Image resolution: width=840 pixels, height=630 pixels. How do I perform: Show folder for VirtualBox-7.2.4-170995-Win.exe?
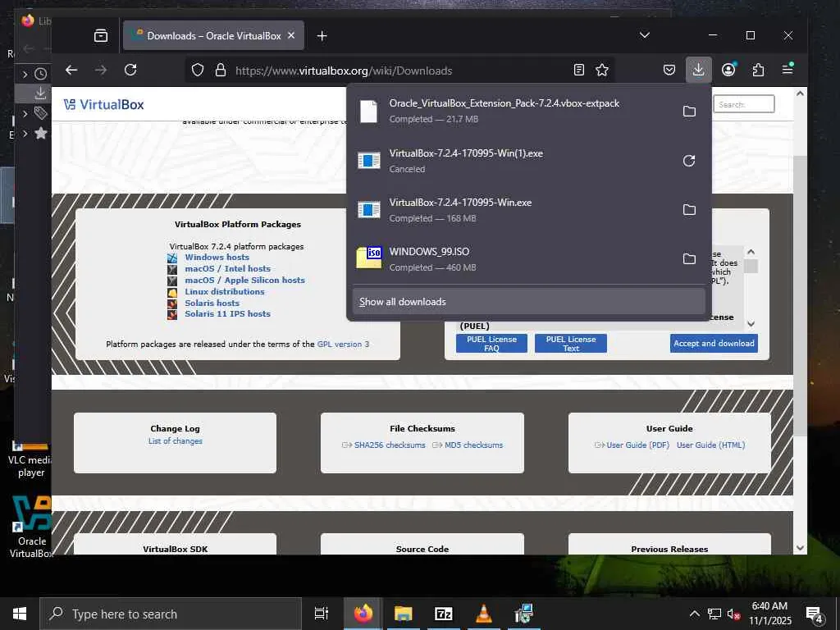click(689, 209)
